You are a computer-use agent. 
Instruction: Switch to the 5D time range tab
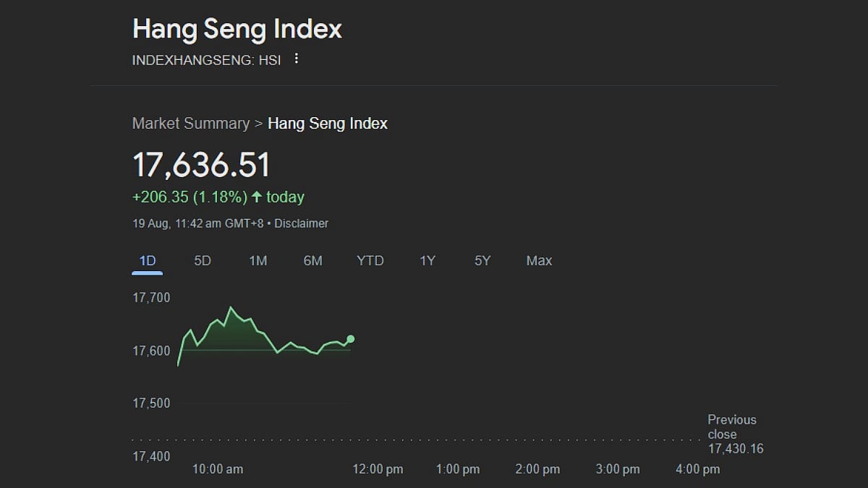click(203, 261)
